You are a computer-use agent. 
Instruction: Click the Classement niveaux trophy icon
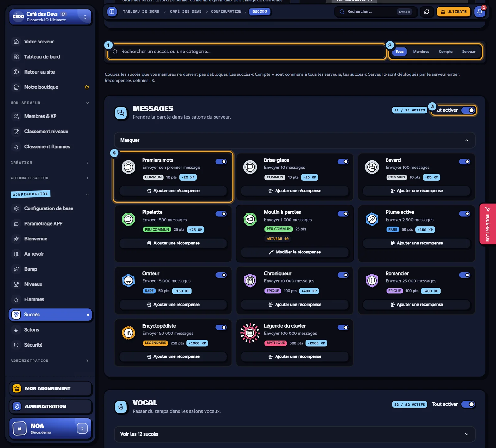click(16, 132)
